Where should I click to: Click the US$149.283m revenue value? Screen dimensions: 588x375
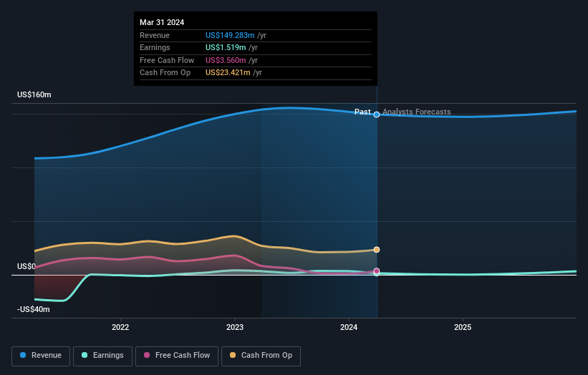tap(230, 35)
